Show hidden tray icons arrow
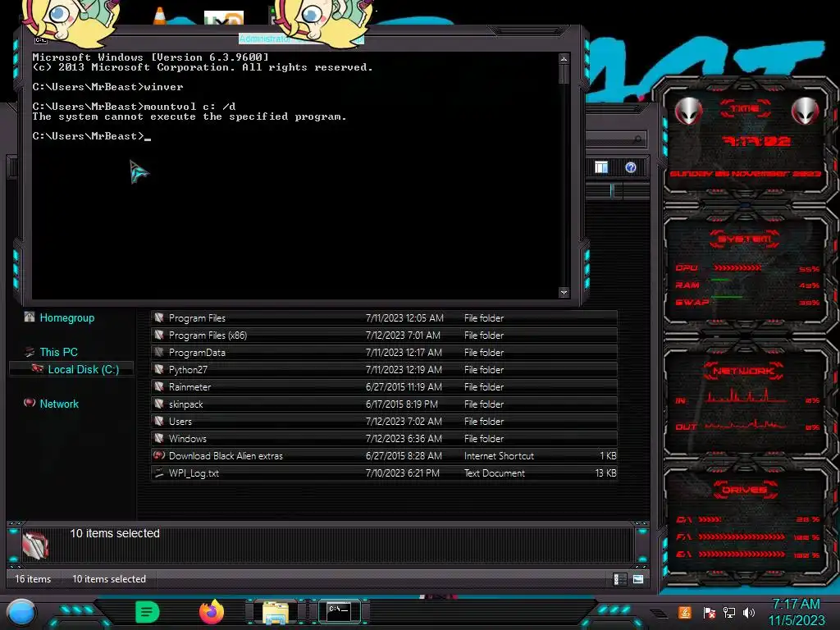Image resolution: width=840 pixels, height=630 pixels. (660, 613)
